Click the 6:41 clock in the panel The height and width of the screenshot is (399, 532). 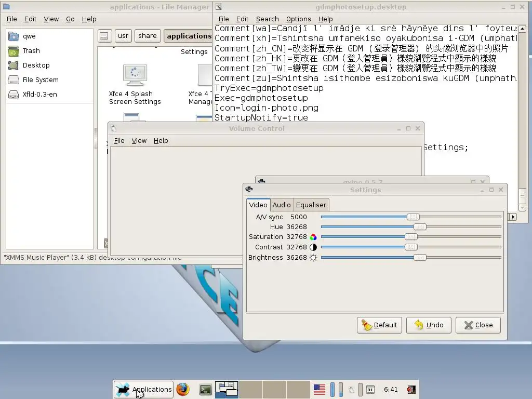click(x=391, y=390)
